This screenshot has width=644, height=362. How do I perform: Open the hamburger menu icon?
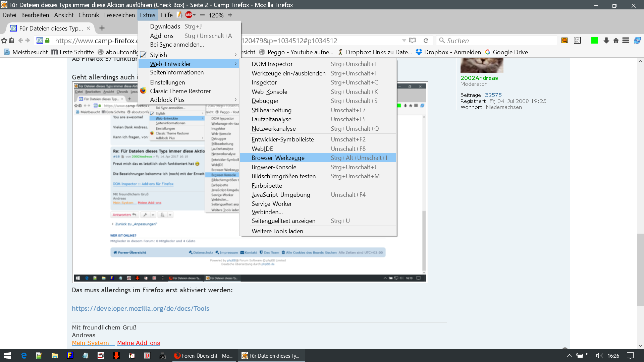[626, 41]
